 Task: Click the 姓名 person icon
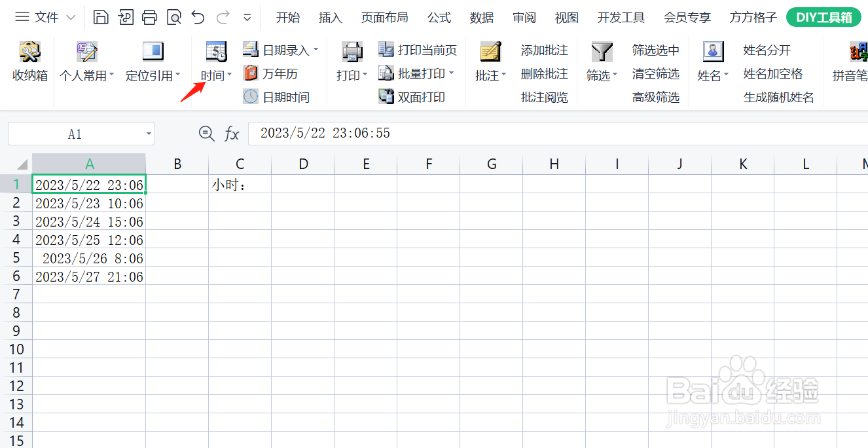[x=713, y=52]
